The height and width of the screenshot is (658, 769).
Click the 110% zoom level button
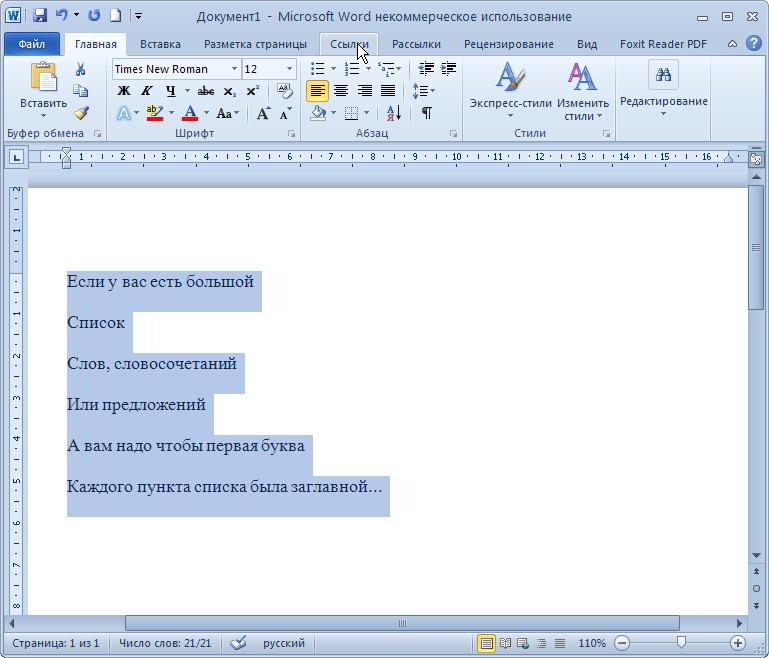click(x=591, y=643)
